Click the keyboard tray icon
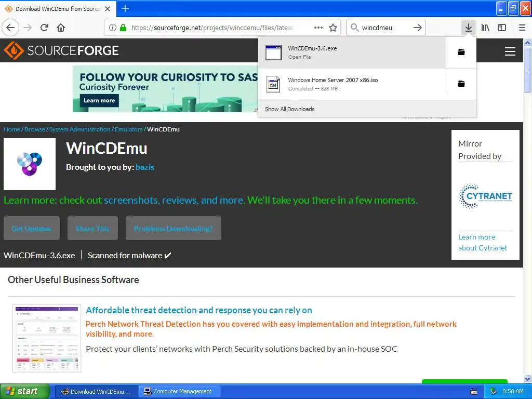The height and width of the screenshot is (399, 532). (474, 392)
